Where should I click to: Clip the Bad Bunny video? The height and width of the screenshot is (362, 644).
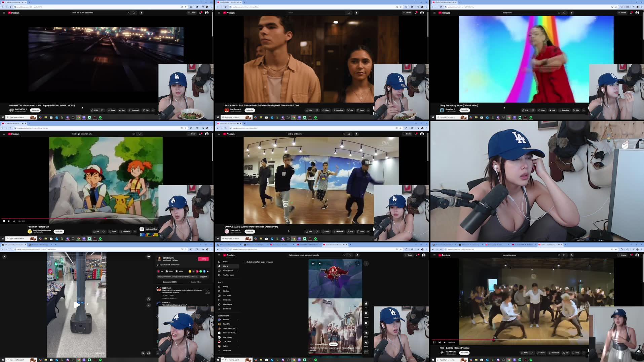pos(350,110)
